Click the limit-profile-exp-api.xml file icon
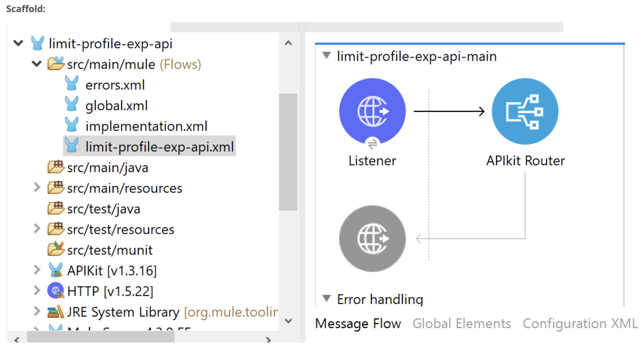The width and height of the screenshot is (644, 348). coord(72,145)
